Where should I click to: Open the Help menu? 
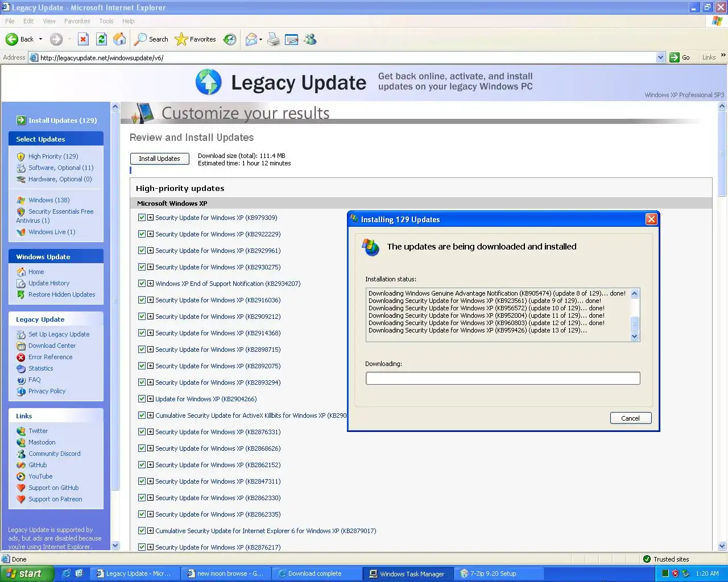click(x=129, y=21)
